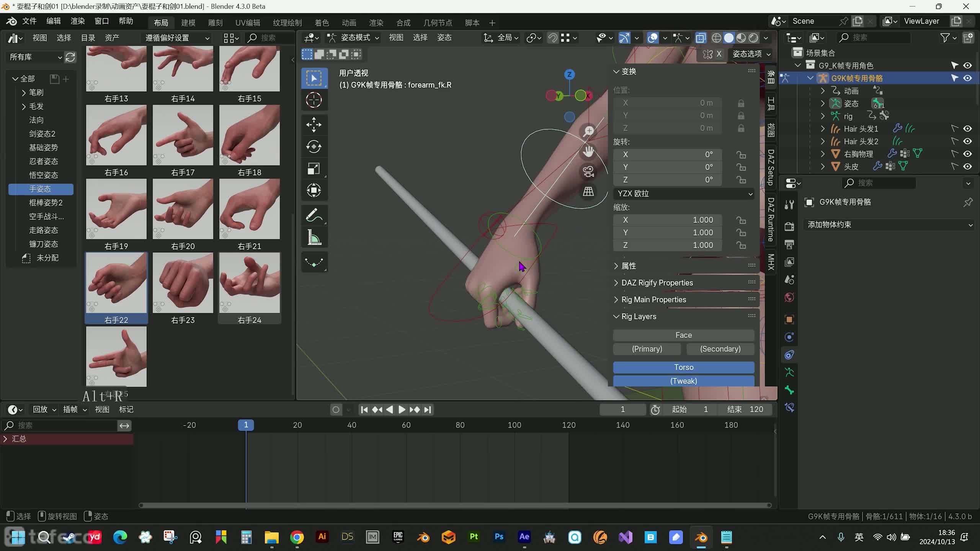Open the DAZ Setup sidebar tab
980x551 pixels.
tap(771, 167)
